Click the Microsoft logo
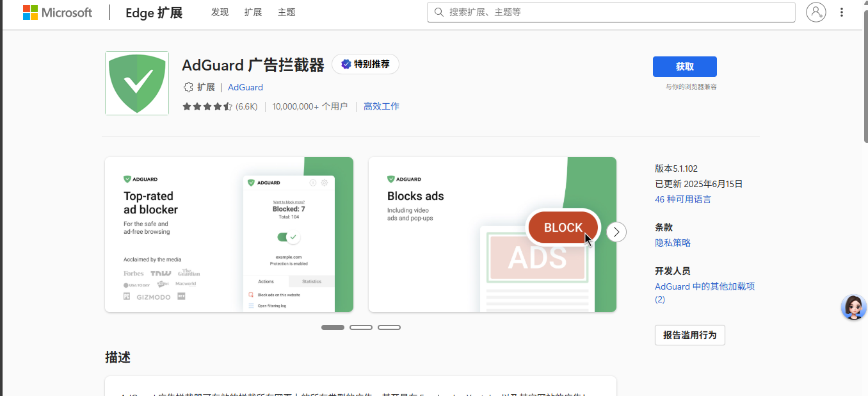 tap(58, 12)
